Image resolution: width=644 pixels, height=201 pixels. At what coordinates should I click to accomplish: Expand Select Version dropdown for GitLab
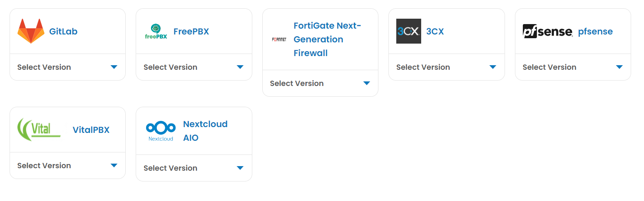coord(68,67)
